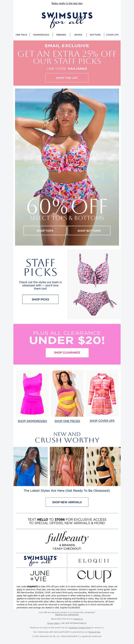Screen dimensions: 134x644
Task: Click the SHOP CLEARANCE button
Action: [x=67, y=352]
